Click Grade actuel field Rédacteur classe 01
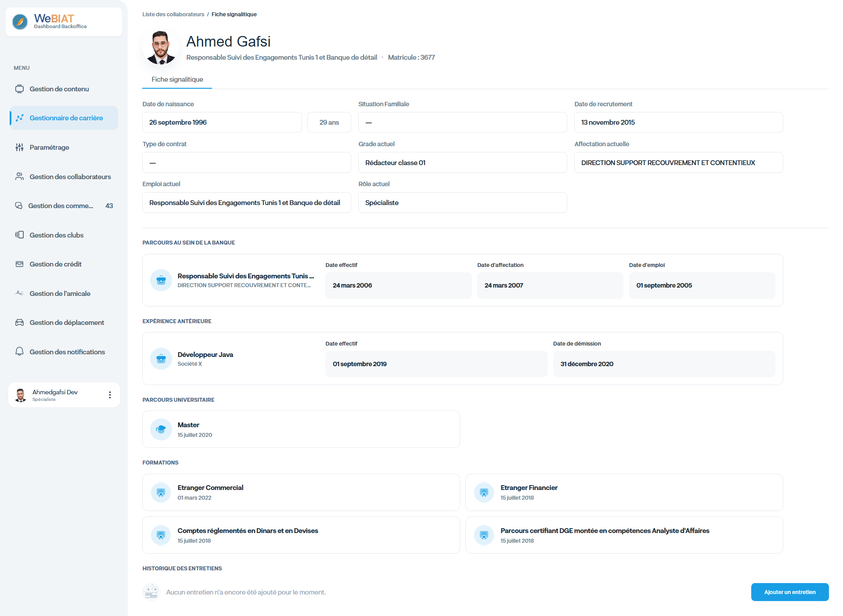 (x=463, y=162)
